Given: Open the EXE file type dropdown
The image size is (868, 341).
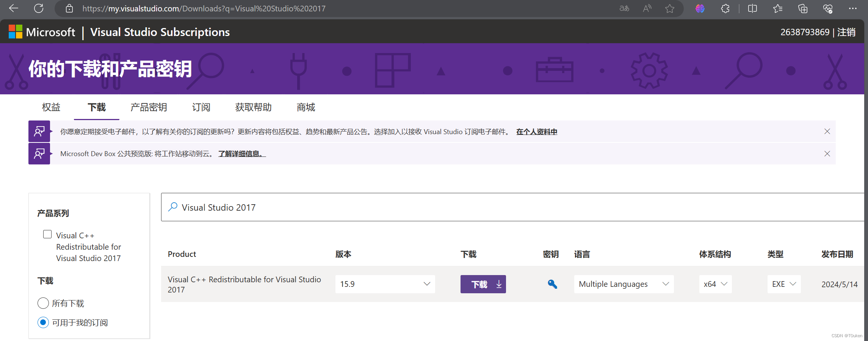Looking at the screenshot, I should click(x=784, y=284).
